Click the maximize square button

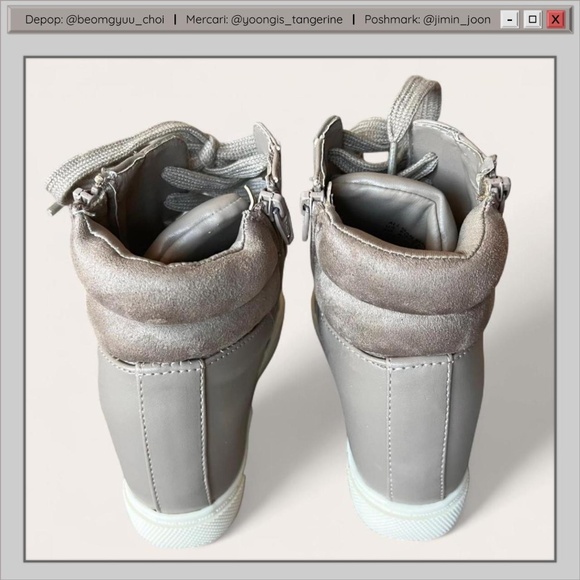[533, 19]
